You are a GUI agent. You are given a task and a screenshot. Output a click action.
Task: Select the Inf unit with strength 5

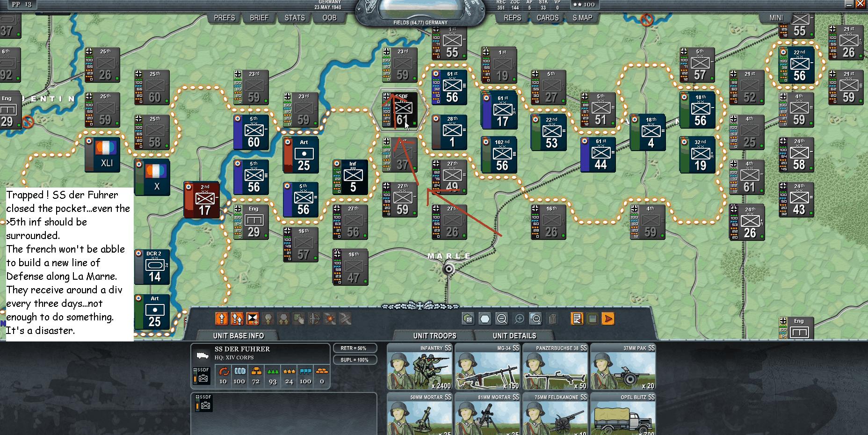coord(350,177)
